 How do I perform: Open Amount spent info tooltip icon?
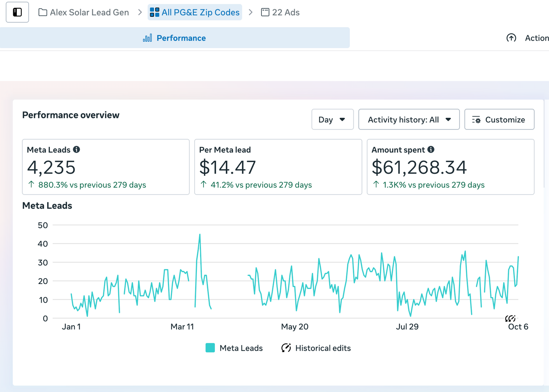click(431, 149)
